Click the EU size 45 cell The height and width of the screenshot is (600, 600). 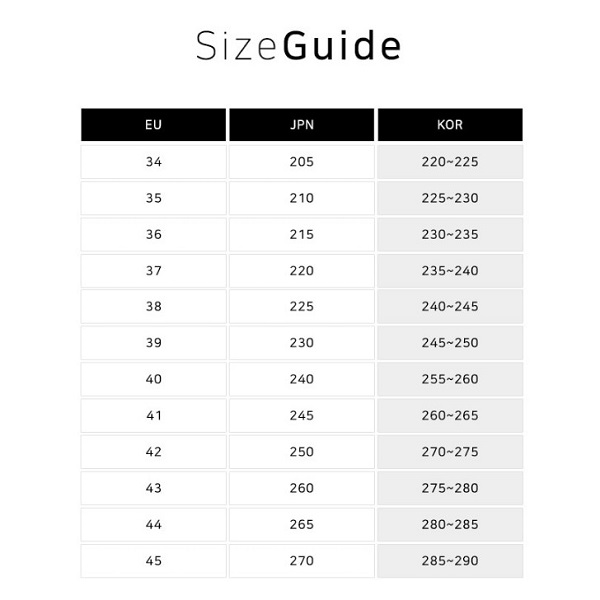pyautogui.click(x=153, y=561)
